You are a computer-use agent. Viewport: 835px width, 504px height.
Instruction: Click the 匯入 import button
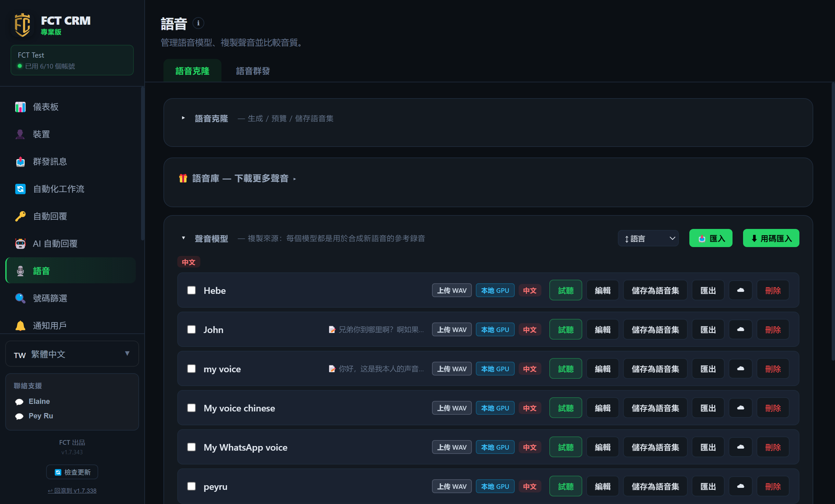click(711, 238)
